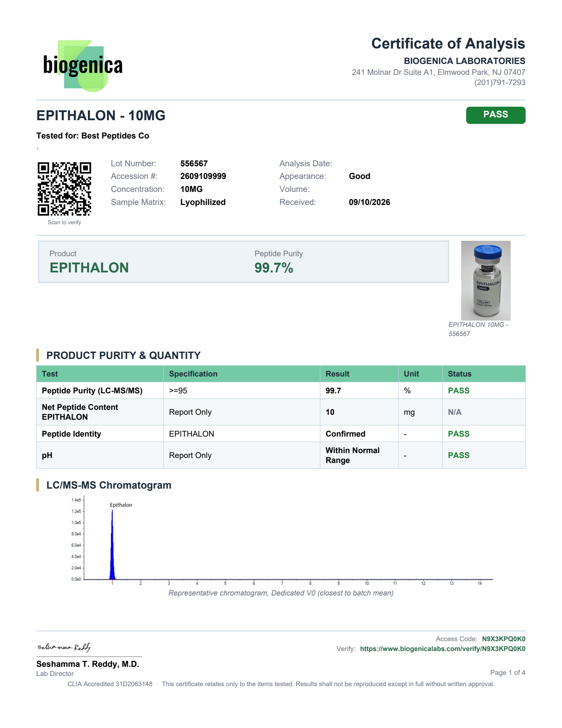
Task: Select the Received date 09/10/2026
Action: click(x=369, y=202)
